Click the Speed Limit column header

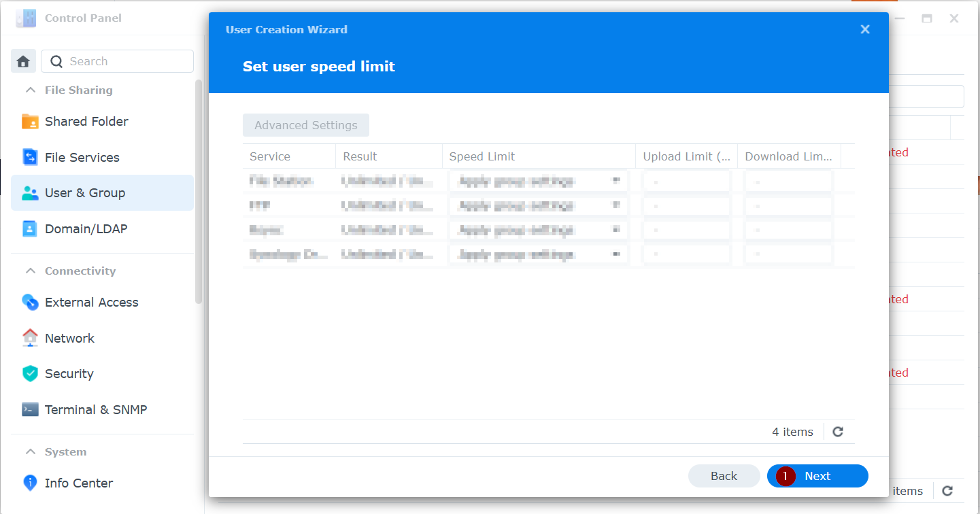[539, 156]
